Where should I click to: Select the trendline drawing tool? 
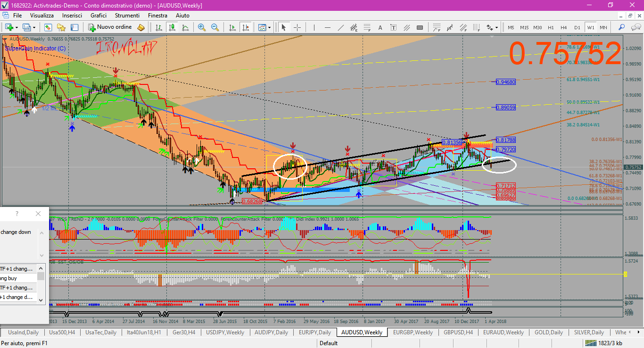341,27
